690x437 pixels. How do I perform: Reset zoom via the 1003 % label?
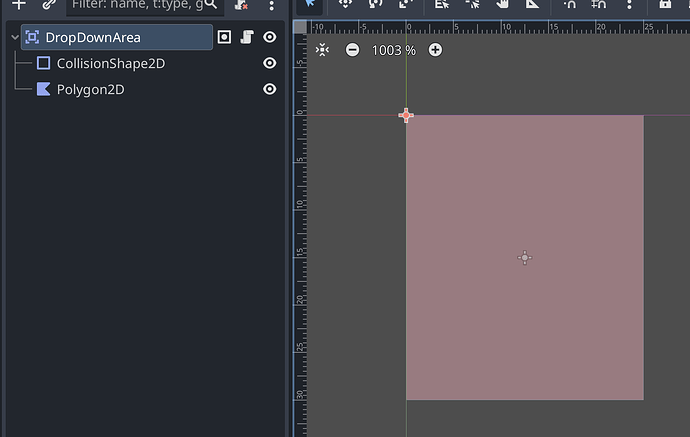(393, 50)
